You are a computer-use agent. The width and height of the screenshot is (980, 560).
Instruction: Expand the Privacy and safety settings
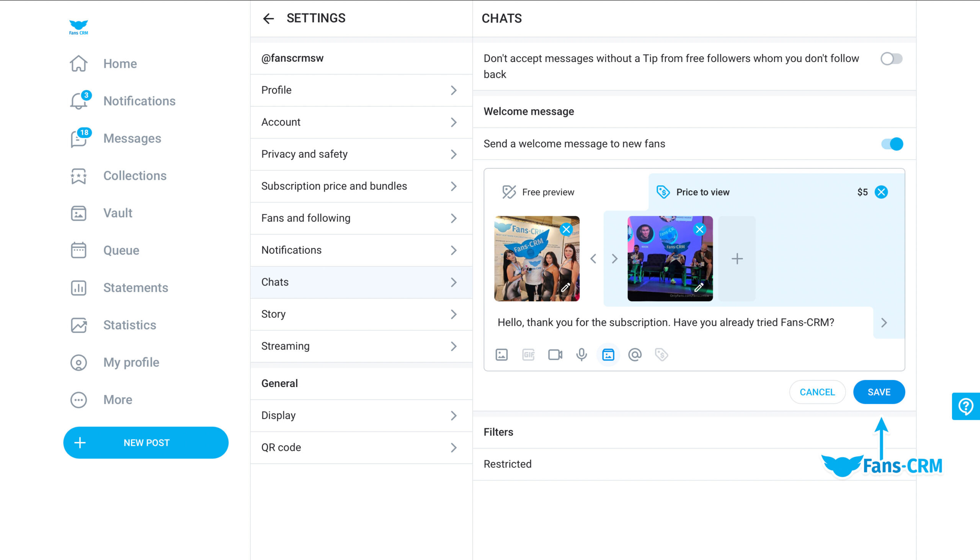pyautogui.click(x=361, y=154)
